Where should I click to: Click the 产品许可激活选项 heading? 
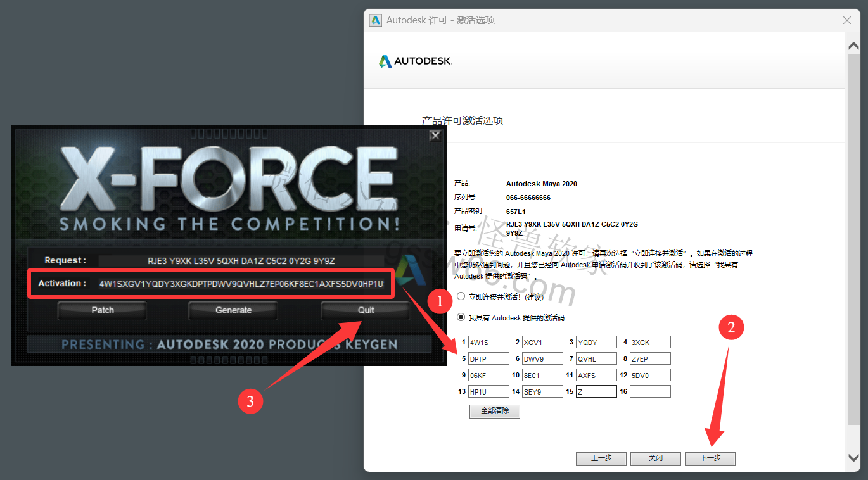pyautogui.click(x=463, y=120)
